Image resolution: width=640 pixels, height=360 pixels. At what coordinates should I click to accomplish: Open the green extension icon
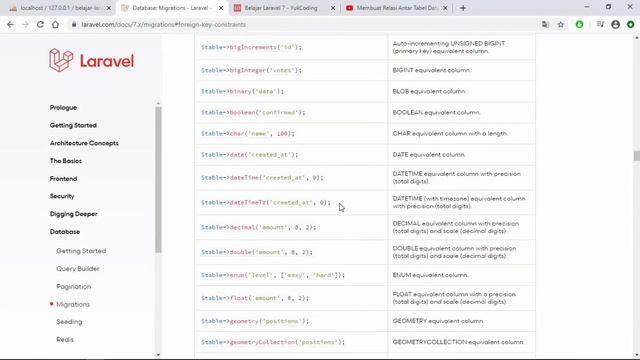[x=579, y=24]
